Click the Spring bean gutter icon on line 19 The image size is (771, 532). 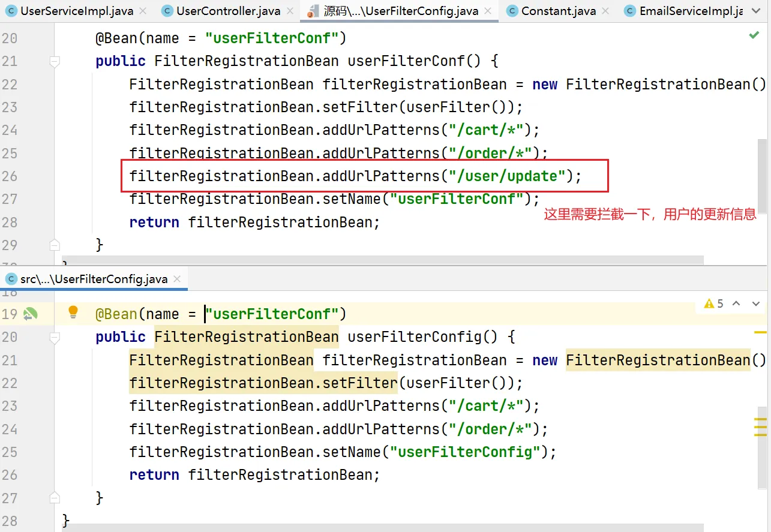coord(30,313)
